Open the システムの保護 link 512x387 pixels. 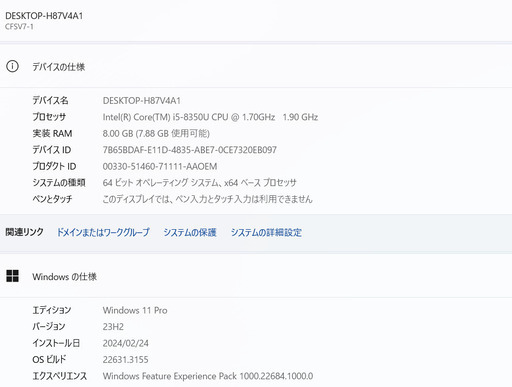pyautogui.click(x=190, y=232)
